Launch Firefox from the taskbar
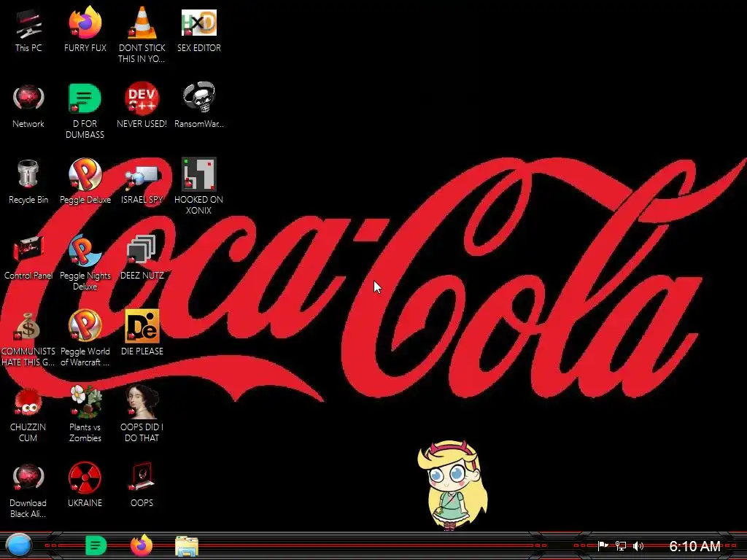 click(x=142, y=545)
